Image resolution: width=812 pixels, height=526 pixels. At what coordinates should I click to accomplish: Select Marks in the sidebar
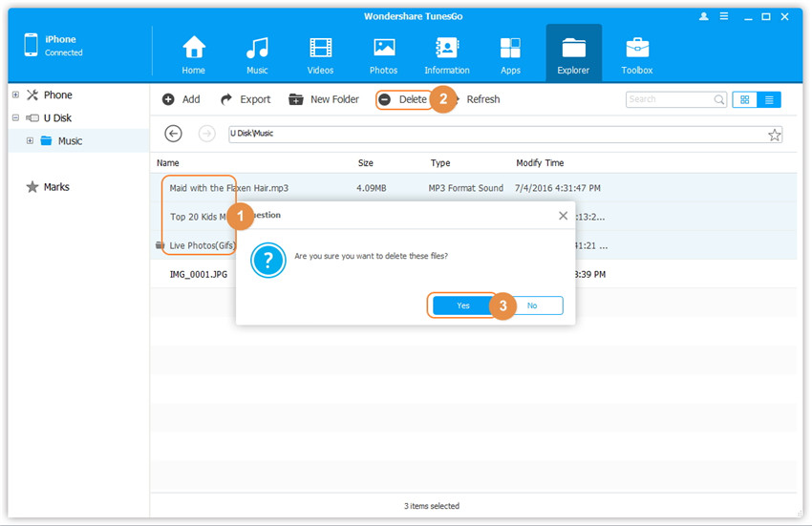click(x=55, y=187)
